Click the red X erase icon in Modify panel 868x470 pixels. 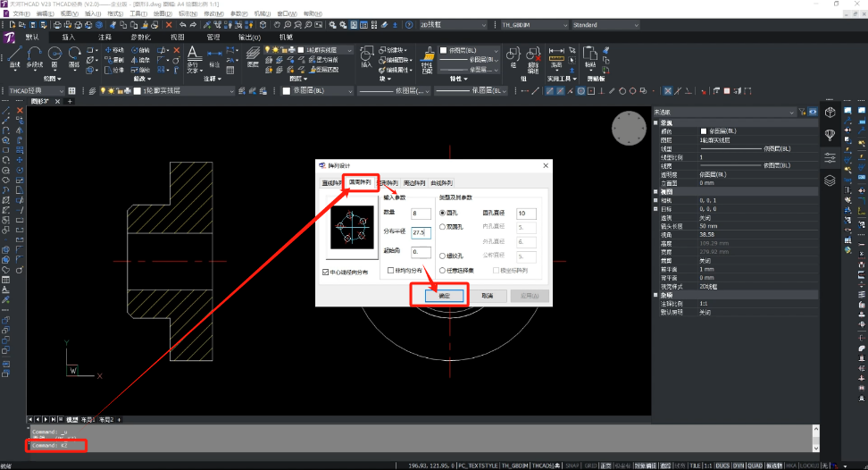pos(177,50)
